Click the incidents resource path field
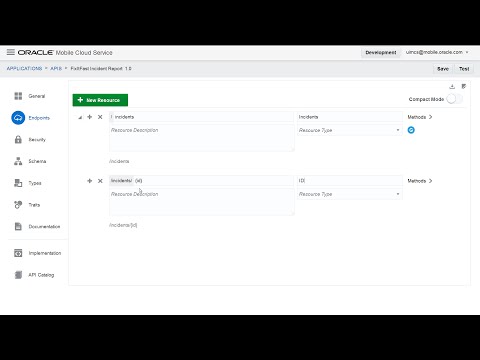Viewport: 480px width, 360px height. pyautogui.click(x=201, y=117)
